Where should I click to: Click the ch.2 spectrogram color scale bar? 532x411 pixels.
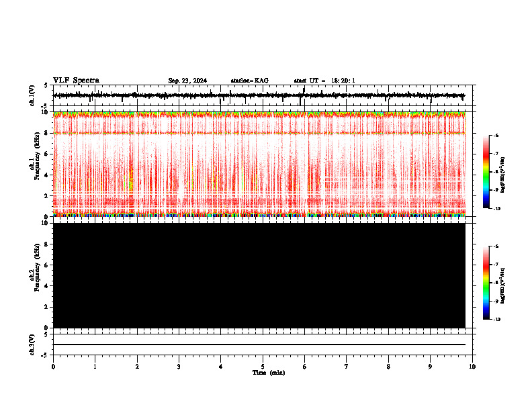tap(486, 283)
